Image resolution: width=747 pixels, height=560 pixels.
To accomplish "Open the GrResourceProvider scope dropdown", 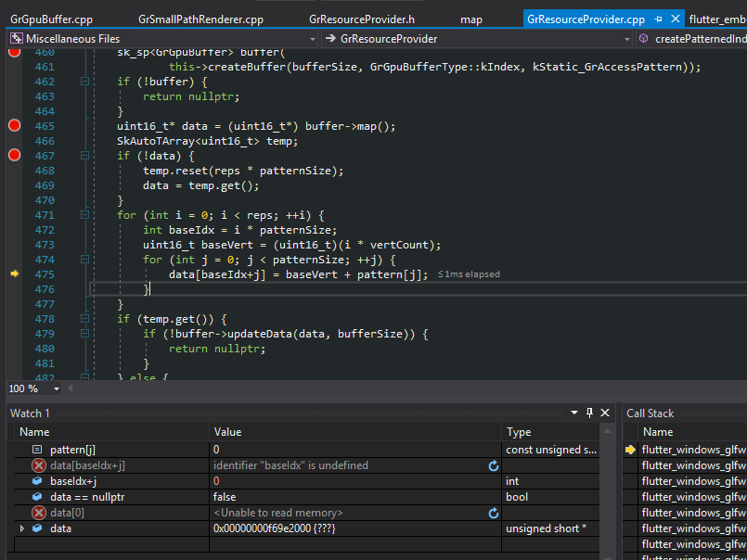I will (x=627, y=39).
